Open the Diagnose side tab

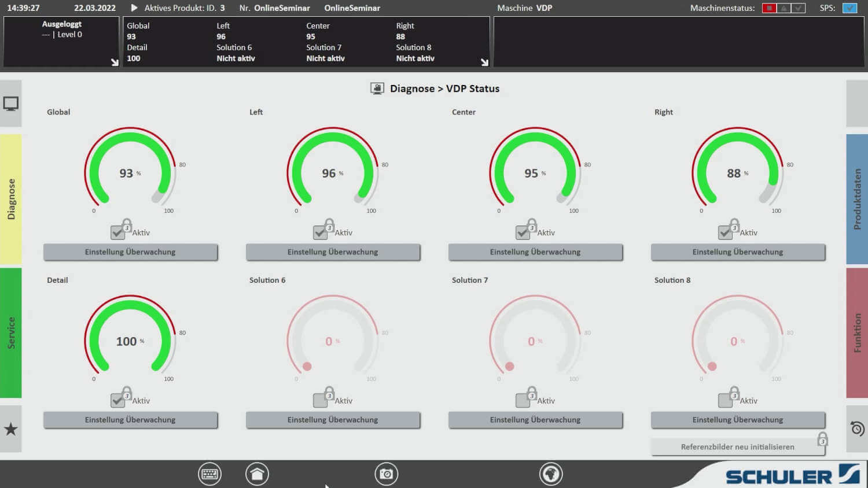[11, 199]
